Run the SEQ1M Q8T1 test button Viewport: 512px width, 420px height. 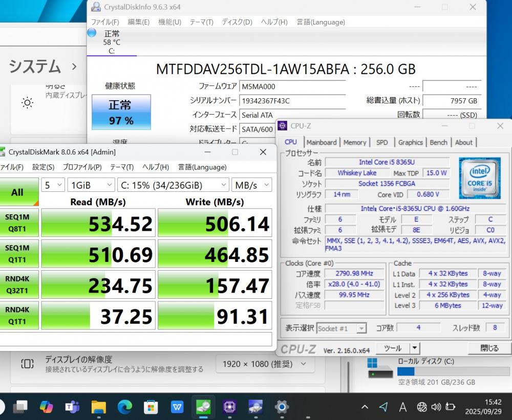(18, 223)
